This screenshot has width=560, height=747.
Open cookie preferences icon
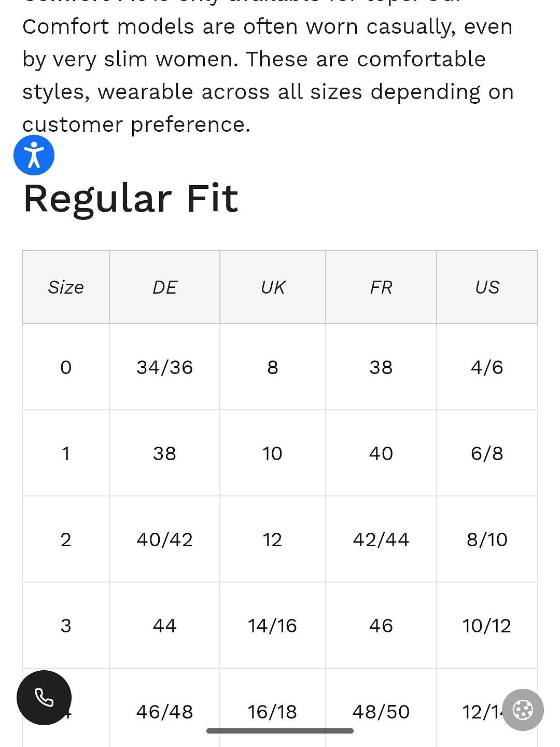tap(523, 710)
